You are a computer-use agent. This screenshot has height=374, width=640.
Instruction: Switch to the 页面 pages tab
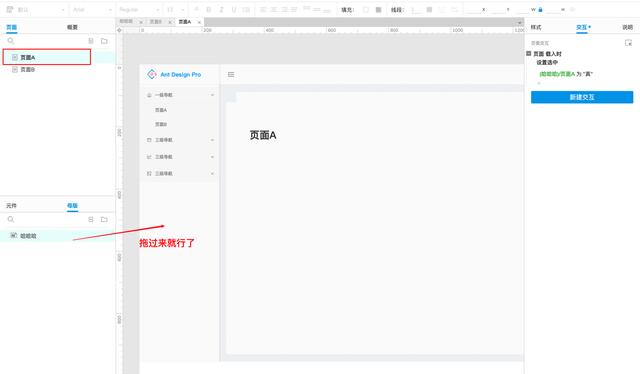(x=11, y=27)
